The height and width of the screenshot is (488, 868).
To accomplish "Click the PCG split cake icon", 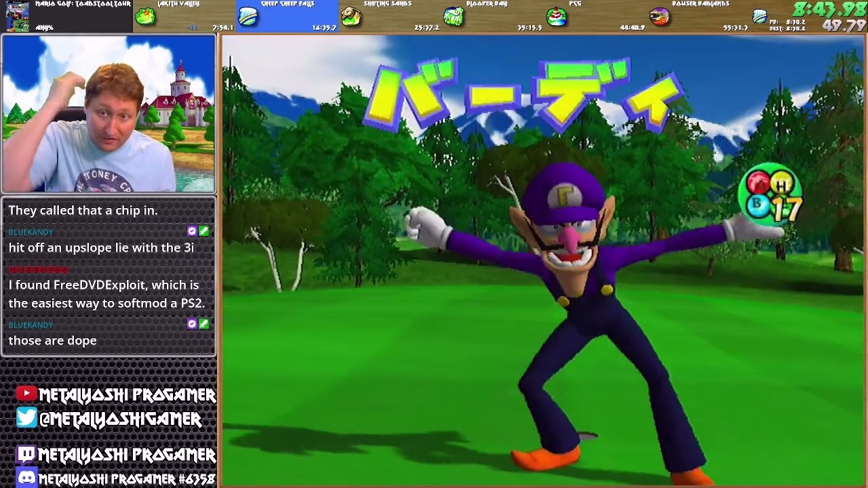I will click(x=556, y=16).
